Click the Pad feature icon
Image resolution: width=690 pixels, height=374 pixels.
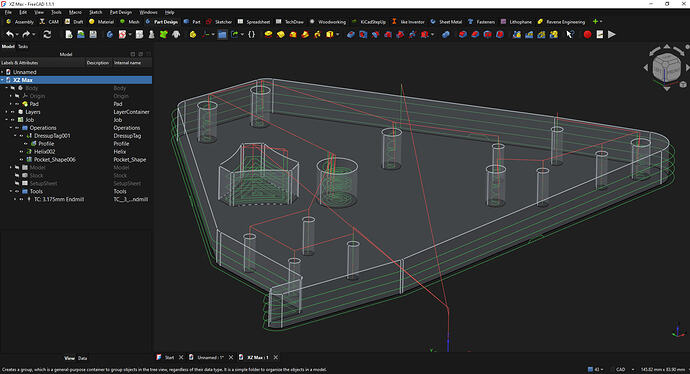tap(268, 34)
